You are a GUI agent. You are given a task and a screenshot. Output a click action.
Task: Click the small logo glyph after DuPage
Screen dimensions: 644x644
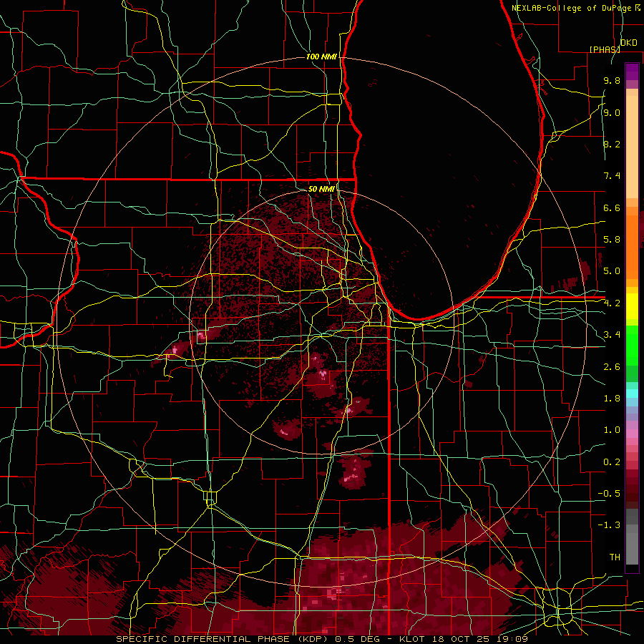[638, 7]
